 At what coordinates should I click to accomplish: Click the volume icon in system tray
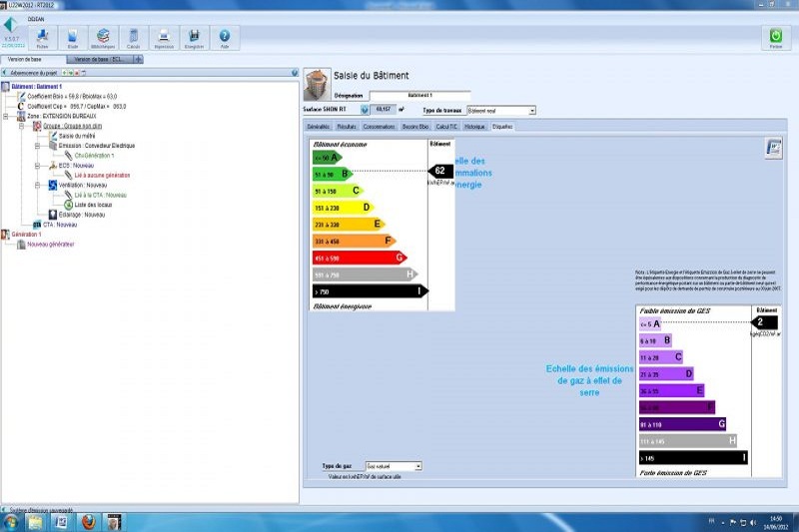coord(753,523)
